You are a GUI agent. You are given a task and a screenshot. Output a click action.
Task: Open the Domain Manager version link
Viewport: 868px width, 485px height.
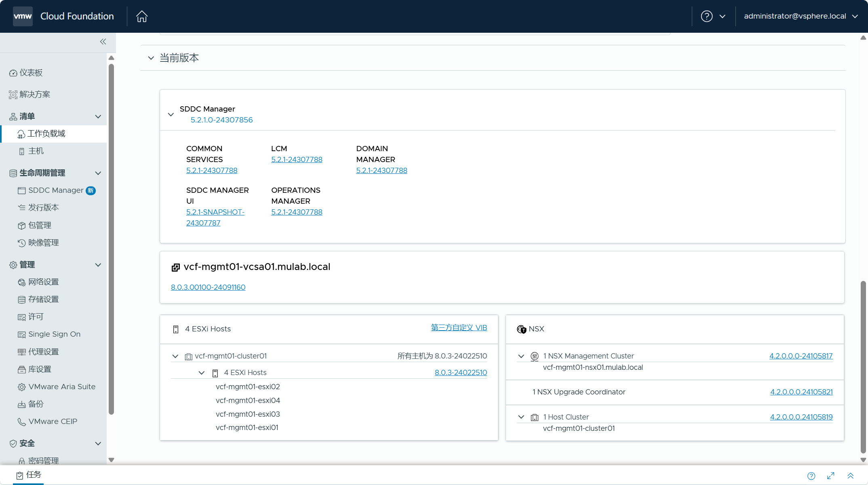point(381,171)
